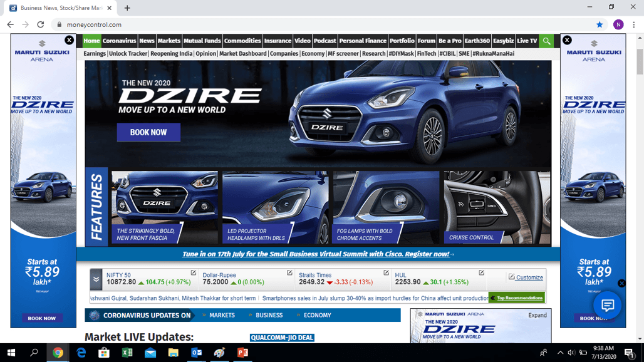The width and height of the screenshot is (644, 362).
Task: Click the QUALCOMM-JIO DEAL tag
Action: point(282,338)
